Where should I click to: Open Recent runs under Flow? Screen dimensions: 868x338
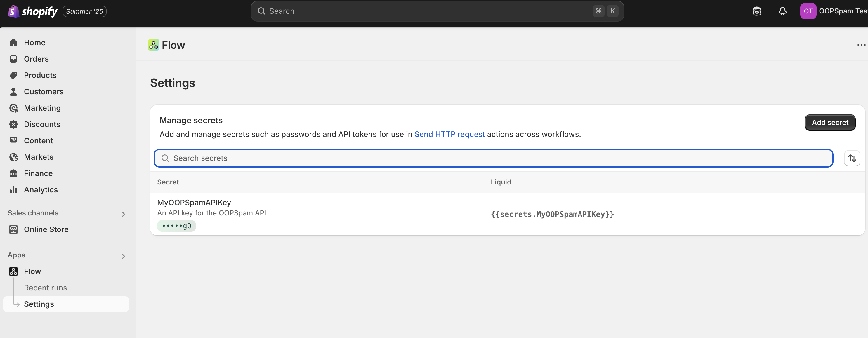(46, 288)
